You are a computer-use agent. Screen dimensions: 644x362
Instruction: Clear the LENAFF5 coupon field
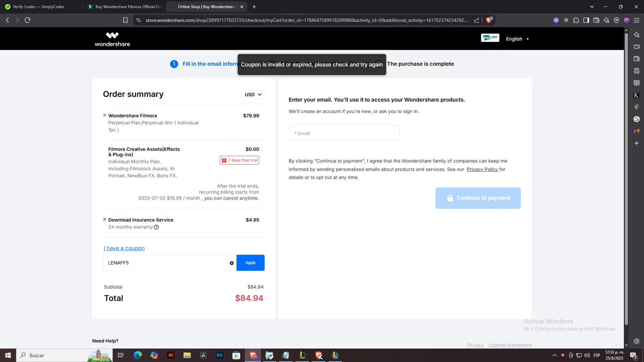pyautogui.click(x=232, y=263)
